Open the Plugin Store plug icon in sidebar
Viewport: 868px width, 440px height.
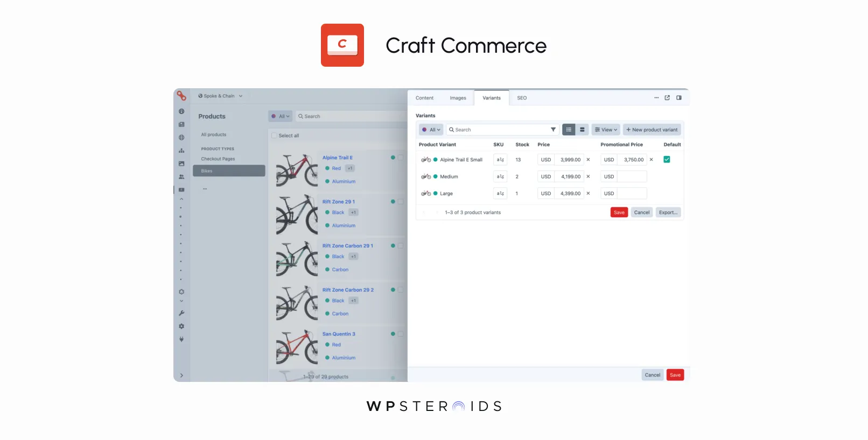click(181, 339)
